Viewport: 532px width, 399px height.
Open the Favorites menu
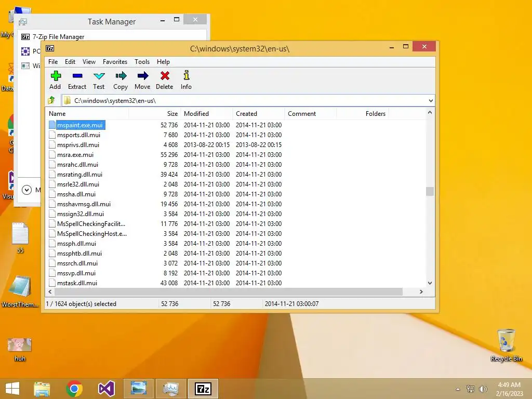pos(115,62)
